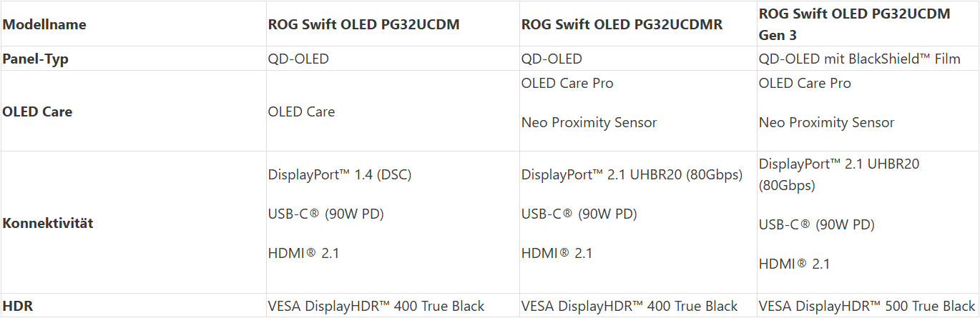Click the PG32UCDM Gen 3 model heading
Image resolution: width=980 pixels, height=318 pixels.
[x=854, y=24]
